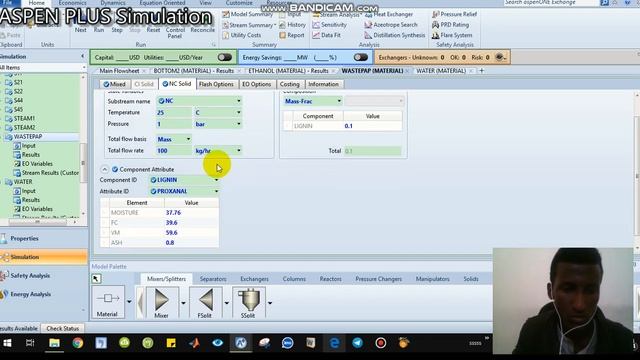Switch to the EO Options tab

(x=256, y=84)
